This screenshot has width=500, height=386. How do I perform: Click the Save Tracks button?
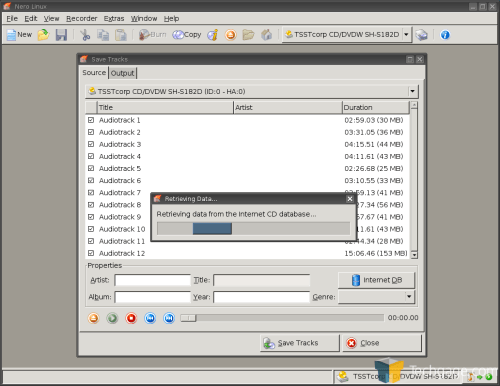[x=299, y=343]
